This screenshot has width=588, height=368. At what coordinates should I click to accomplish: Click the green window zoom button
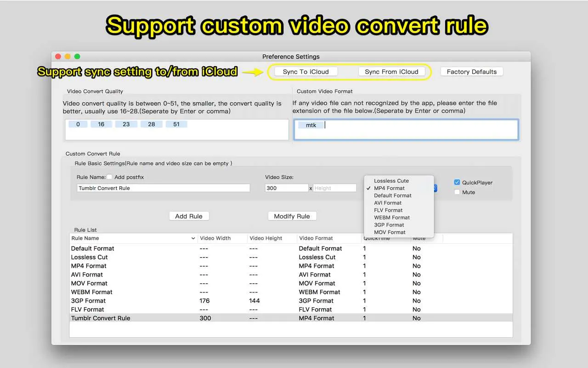coord(77,57)
